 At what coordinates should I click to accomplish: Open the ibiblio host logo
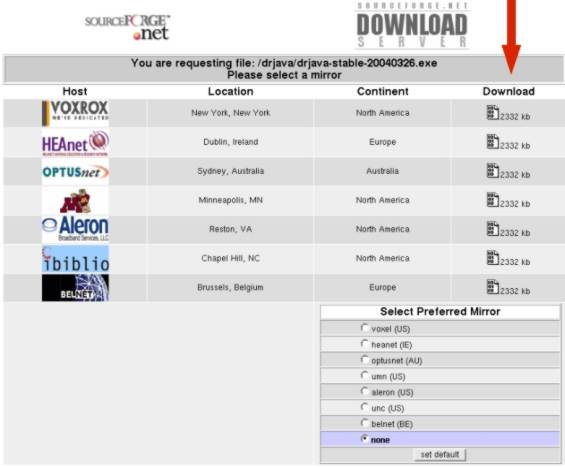(75, 259)
